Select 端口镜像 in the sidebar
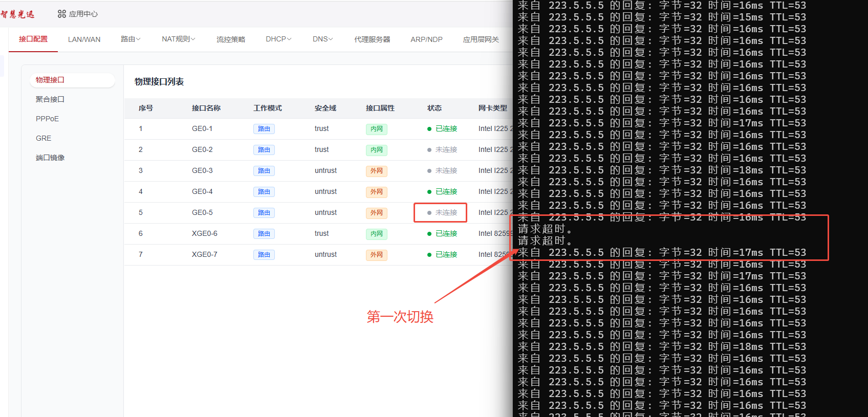The width and height of the screenshot is (868, 417). pyautogui.click(x=50, y=158)
